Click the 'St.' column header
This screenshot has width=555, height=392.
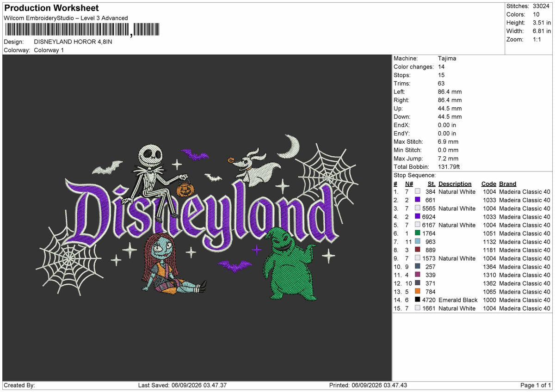(432, 184)
